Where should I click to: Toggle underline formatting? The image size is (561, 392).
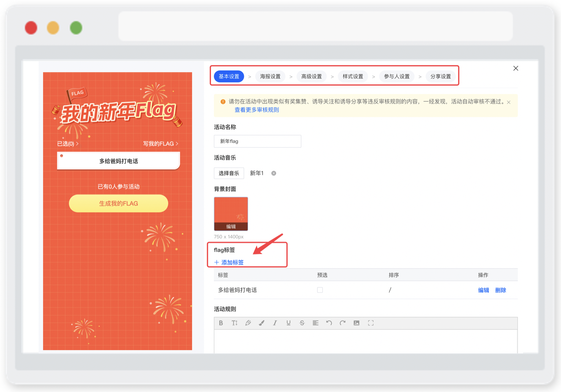tap(288, 323)
